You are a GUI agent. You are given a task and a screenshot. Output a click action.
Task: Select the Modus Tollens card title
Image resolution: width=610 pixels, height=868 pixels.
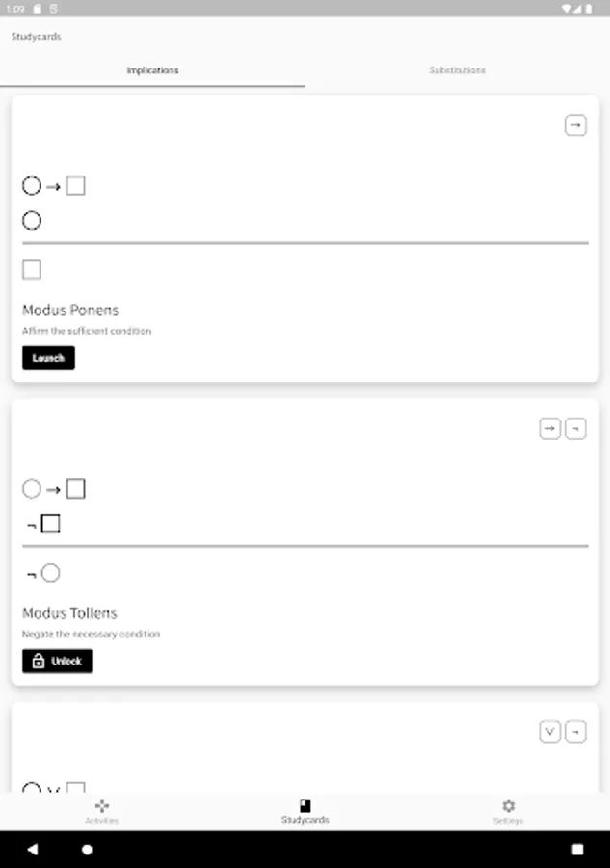pos(69,613)
